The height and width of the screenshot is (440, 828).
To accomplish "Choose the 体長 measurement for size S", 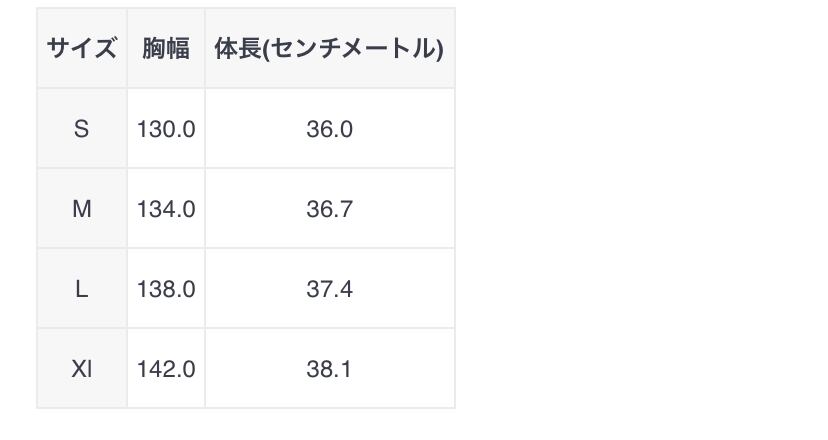I will click(329, 129).
